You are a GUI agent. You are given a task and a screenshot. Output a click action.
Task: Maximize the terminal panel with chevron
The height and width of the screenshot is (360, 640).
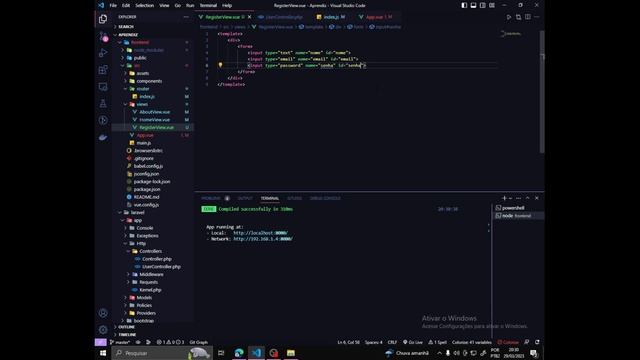(x=528, y=198)
